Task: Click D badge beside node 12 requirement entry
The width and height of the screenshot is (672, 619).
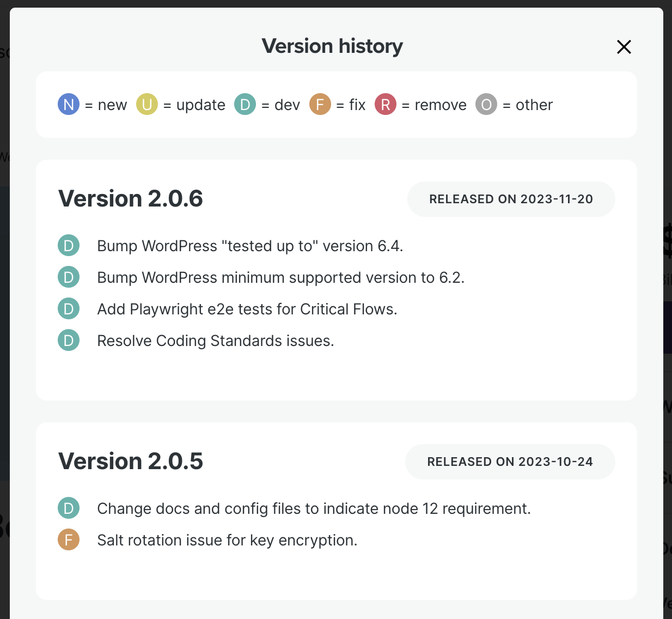Action: pyautogui.click(x=69, y=508)
